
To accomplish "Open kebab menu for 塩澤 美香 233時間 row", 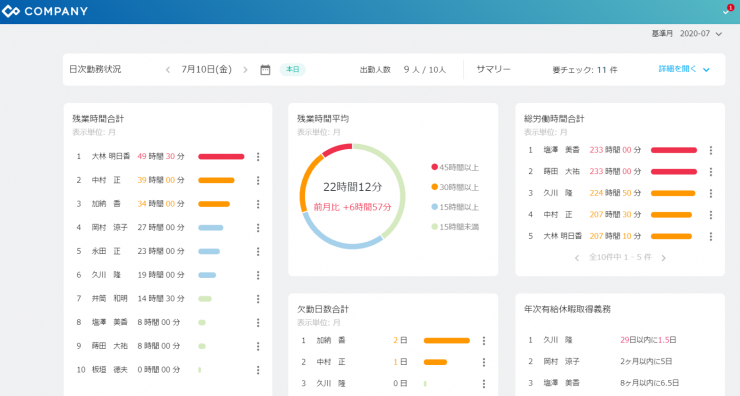I will (x=711, y=150).
